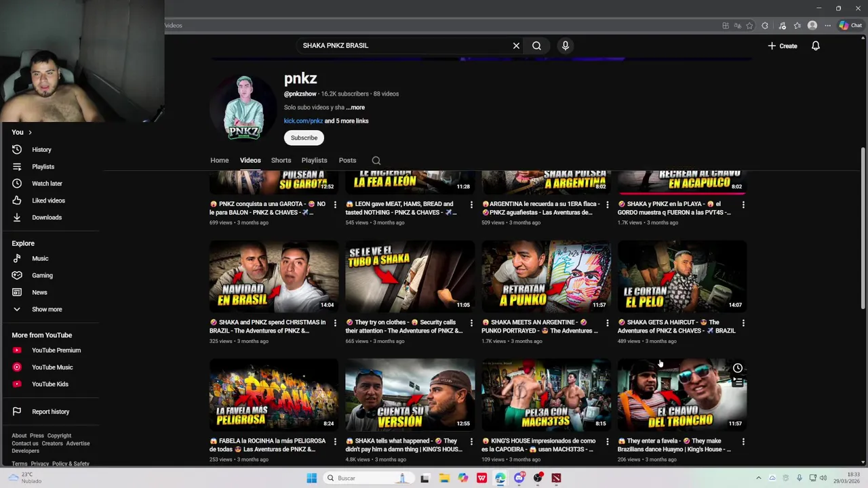Open the kick.com/pnkz link
Screen dimensions: 868x488
303,121
